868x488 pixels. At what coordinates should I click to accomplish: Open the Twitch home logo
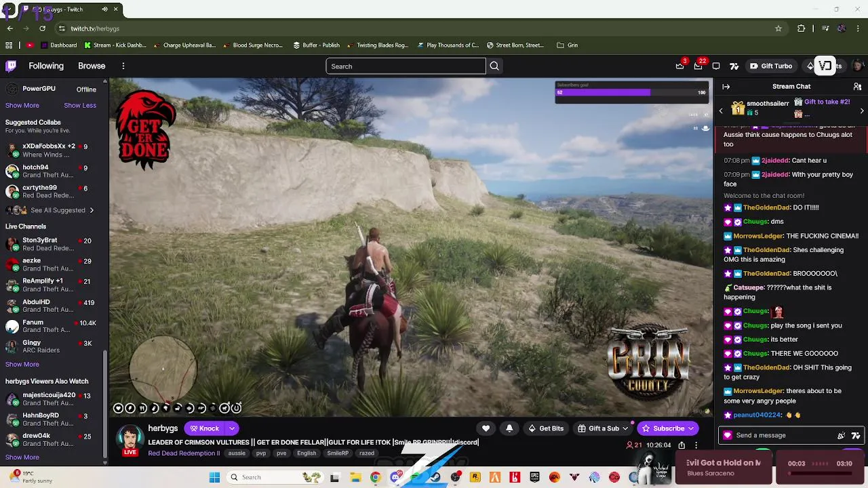[x=11, y=66]
